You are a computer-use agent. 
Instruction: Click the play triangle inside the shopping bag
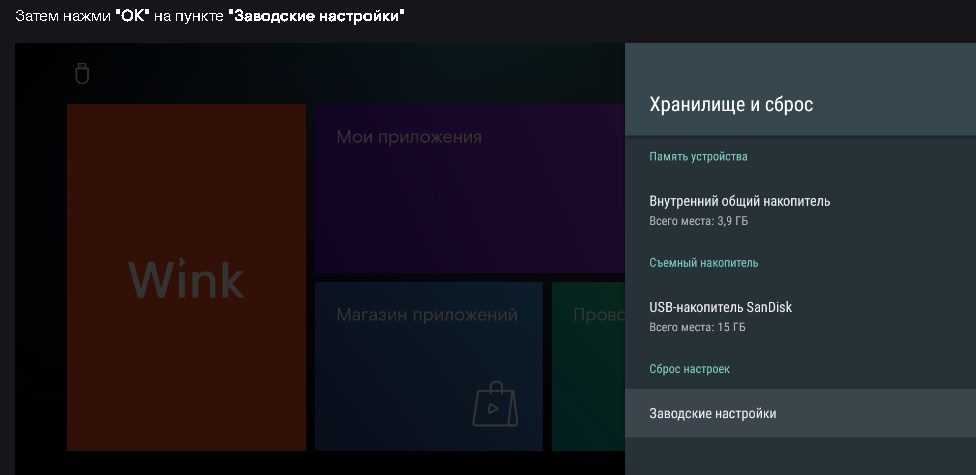coord(494,408)
